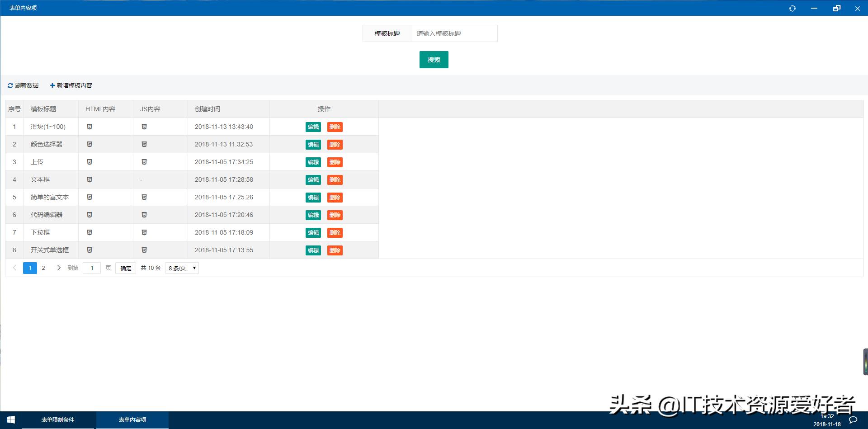Click the 编辑 button for 上传 row
This screenshot has width=868, height=429.
click(313, 162)
